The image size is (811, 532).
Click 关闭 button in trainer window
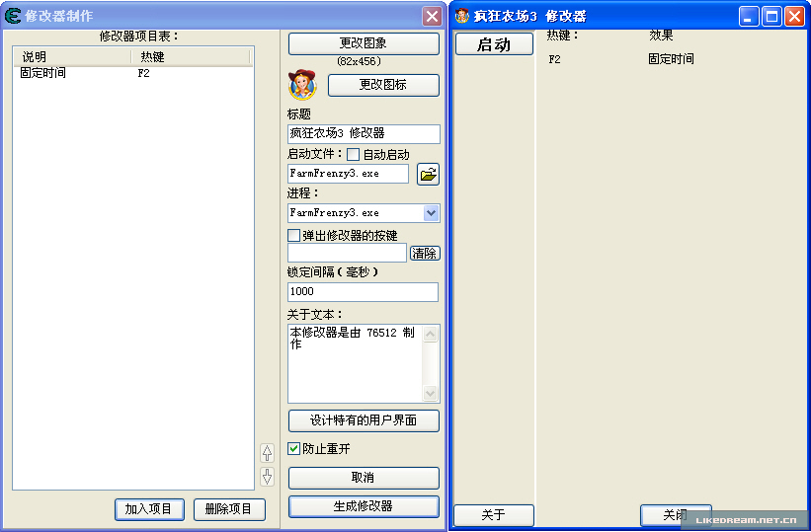(x=676, y=515)
